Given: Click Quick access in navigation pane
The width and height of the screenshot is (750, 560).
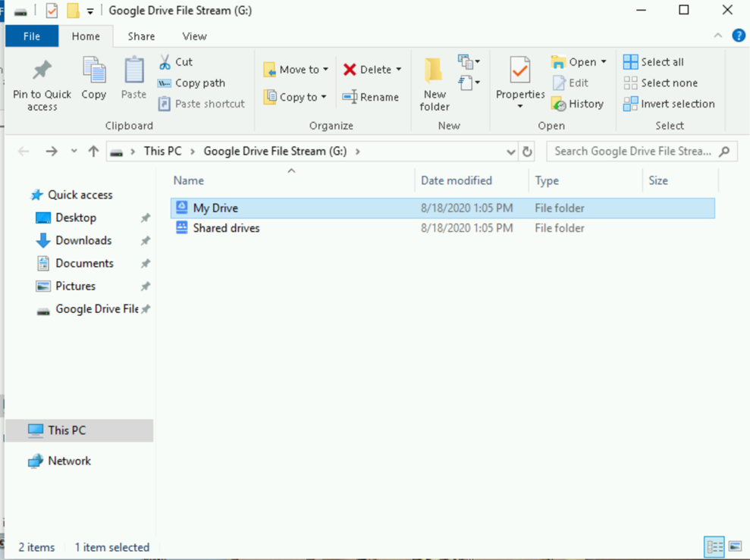Looking at the screenshot, I should (72, 195).
